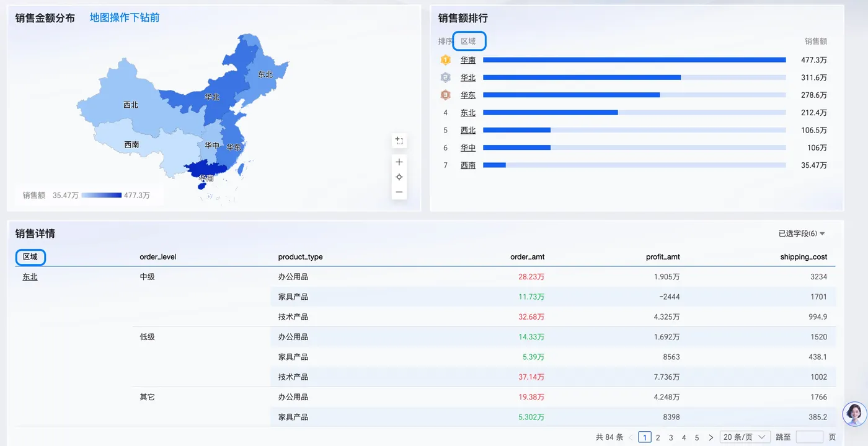Click the 37.14万 order amount cell
Viewport: 868px width, 446px height.
tap(531, 377)
